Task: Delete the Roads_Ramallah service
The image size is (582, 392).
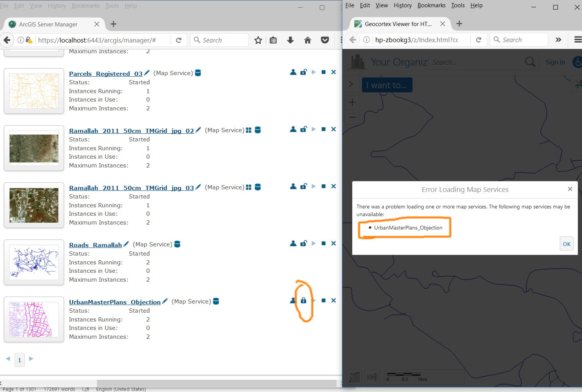Action: (x=334, y=243)
